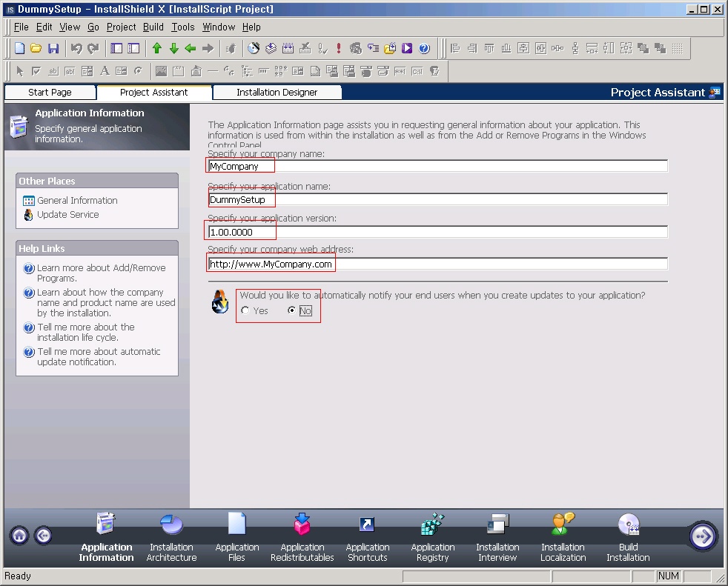Click the Undo toolbar icon
728x586 pixels.
(x=76, y=48)
